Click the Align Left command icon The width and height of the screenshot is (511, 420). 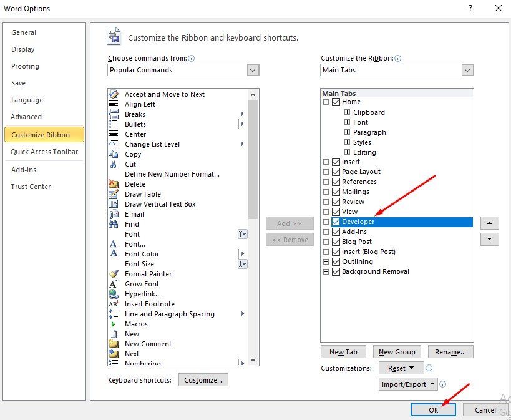point(114,104)
